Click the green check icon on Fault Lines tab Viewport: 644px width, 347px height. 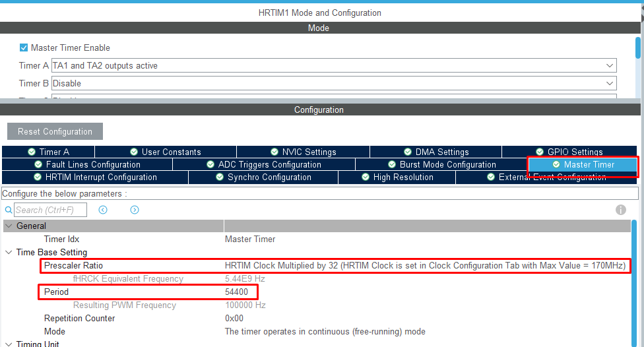tap(38, 164)
